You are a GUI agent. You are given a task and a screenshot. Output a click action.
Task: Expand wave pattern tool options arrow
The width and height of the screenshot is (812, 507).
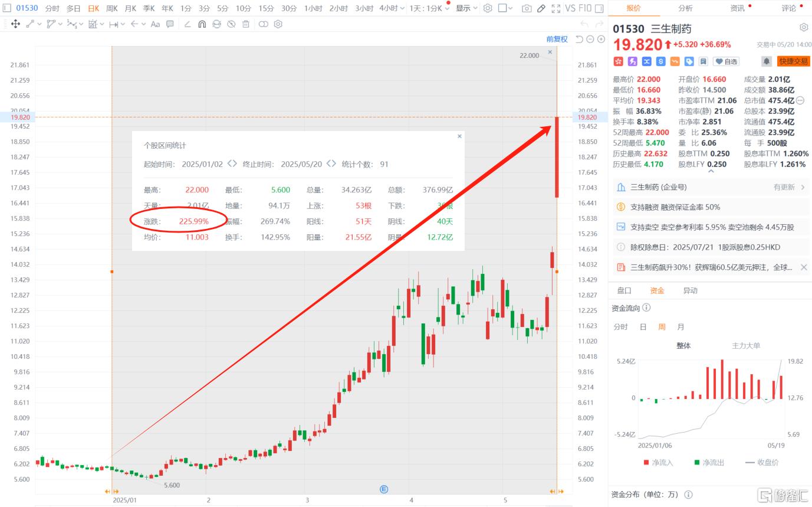point(81,24)
